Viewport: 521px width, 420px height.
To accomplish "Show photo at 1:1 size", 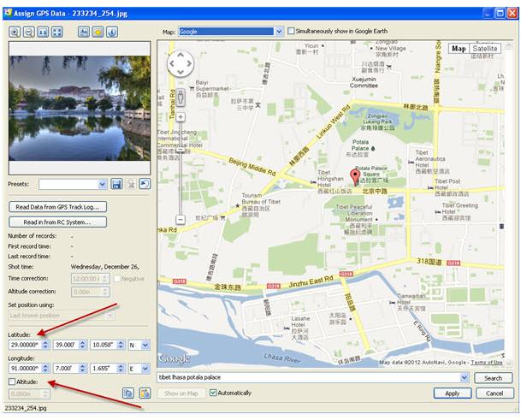I will pos(43,32).
